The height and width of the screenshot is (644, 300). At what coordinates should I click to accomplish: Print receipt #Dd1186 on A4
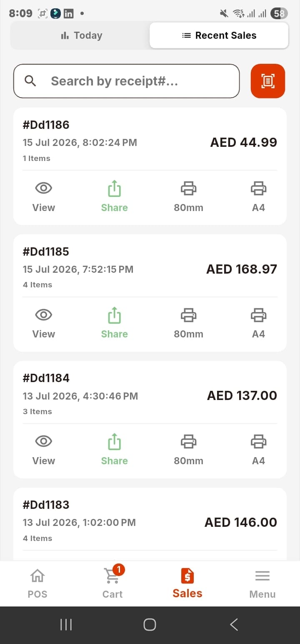coord(258,196)
